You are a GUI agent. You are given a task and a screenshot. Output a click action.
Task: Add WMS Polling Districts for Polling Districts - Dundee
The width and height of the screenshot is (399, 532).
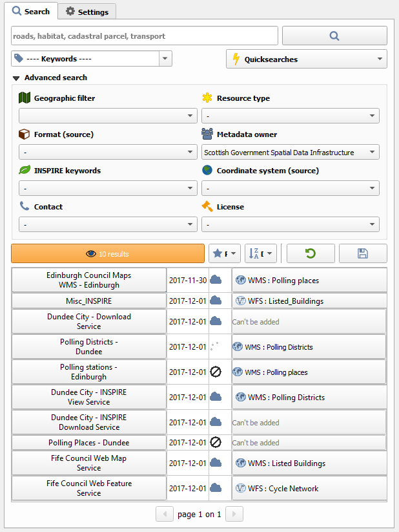coord(309,346)
